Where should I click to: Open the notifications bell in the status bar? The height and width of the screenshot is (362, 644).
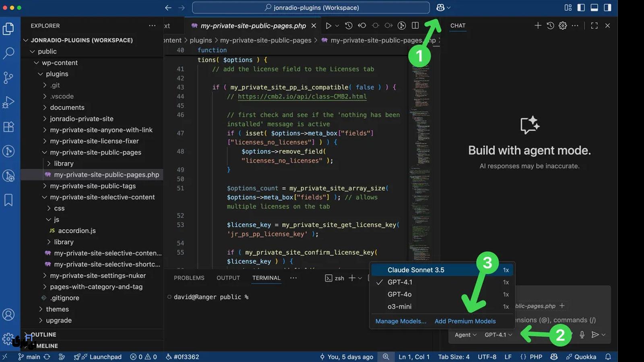click(607, 356)
